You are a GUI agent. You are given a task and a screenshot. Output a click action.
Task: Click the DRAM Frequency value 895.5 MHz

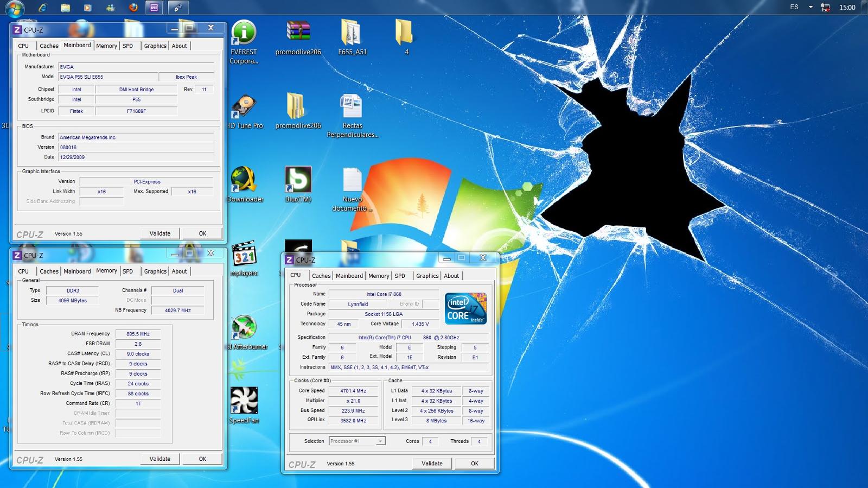[x=138, y=334]
